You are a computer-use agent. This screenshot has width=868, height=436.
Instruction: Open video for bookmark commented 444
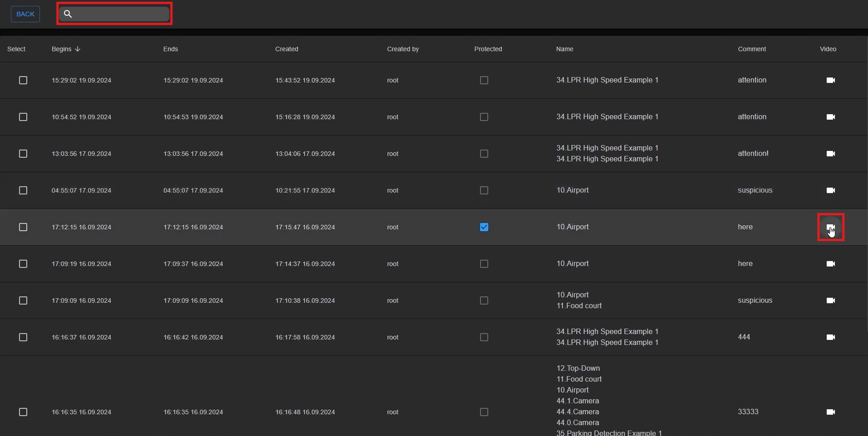click(830, 337)
